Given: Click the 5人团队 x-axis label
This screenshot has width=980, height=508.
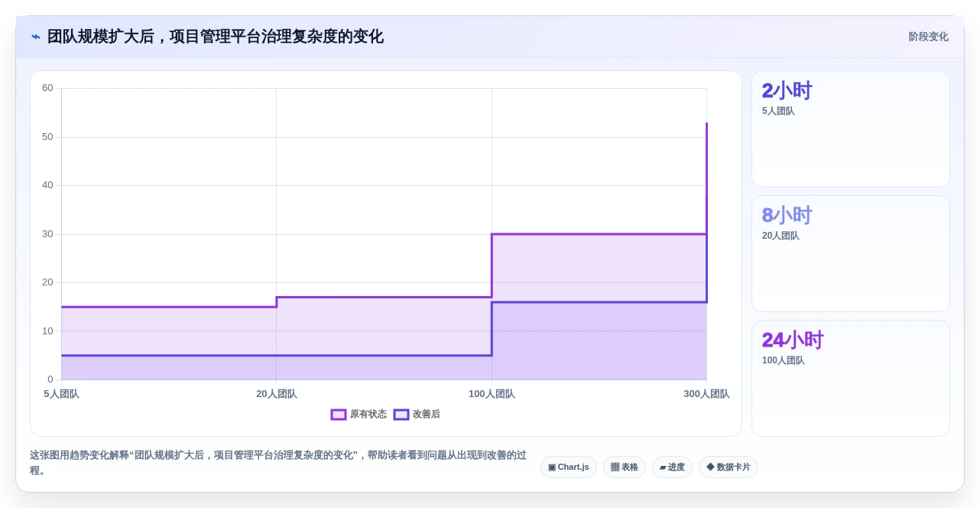Looking at the screenshot, I should point(61,394).
